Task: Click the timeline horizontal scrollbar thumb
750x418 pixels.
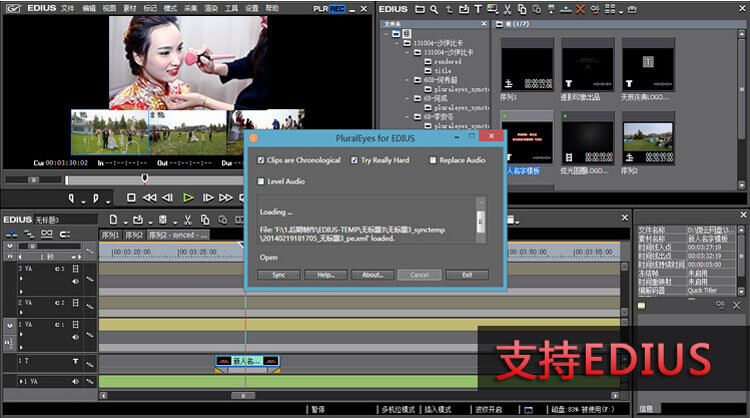Action: (x=243, y=396)
